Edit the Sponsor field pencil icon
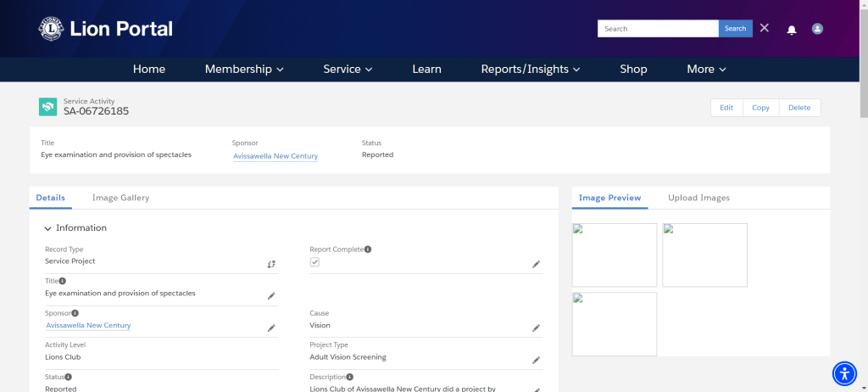Screen dimensions: 868x392 coord(271,328)
